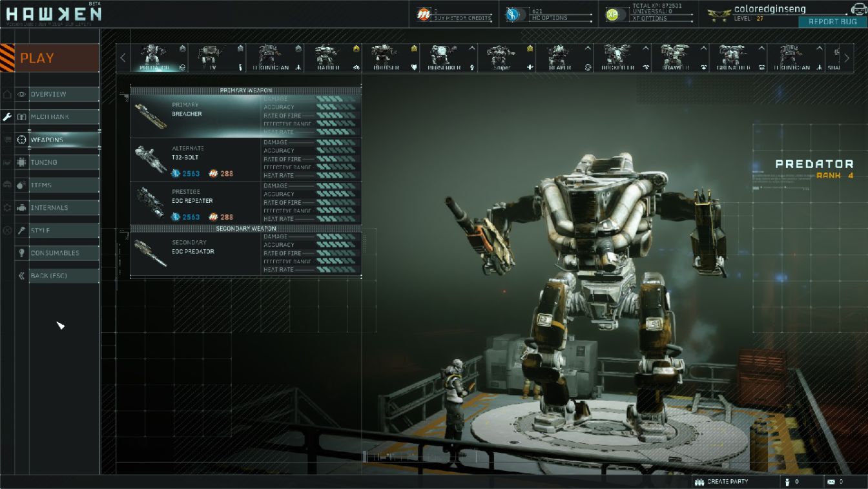Click the pilot helmet avatar icon
868x489 pixels.
coord(858,9)
